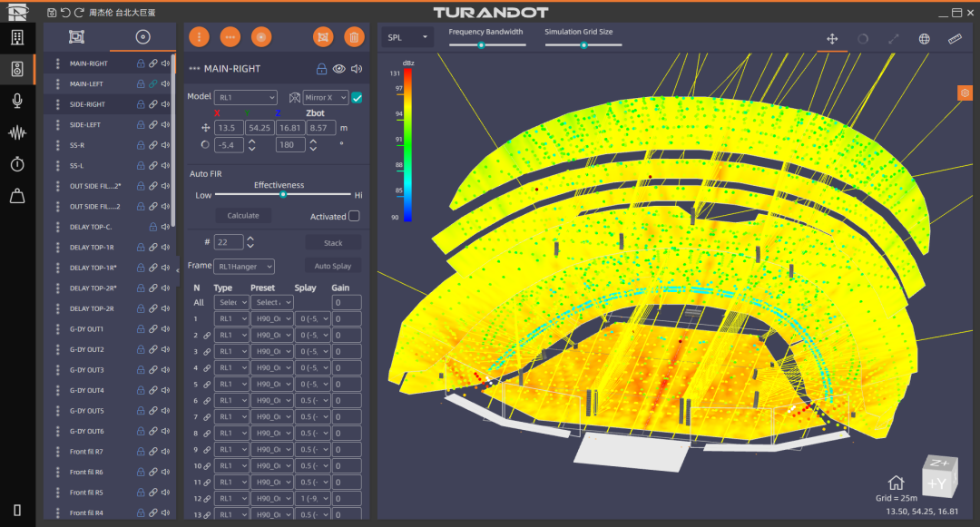The image size is (980, 527).
Task: Click the globe view icon
Action: (x=925, y=39)
